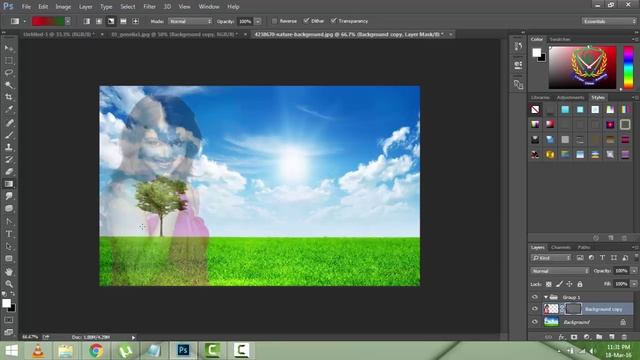
Task: Switch to the Adjustments tab
Action: (570, 98)
